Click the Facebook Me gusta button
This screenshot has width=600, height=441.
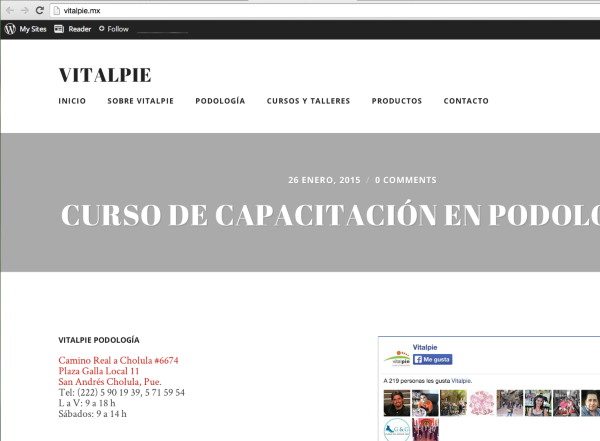click(432, 359)
